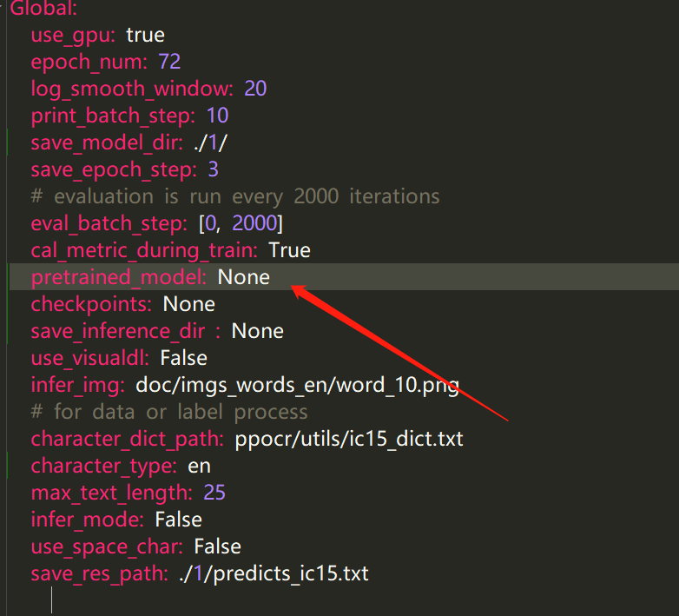
Task: Click the eval_batch_step key
Action: (109, 223)
